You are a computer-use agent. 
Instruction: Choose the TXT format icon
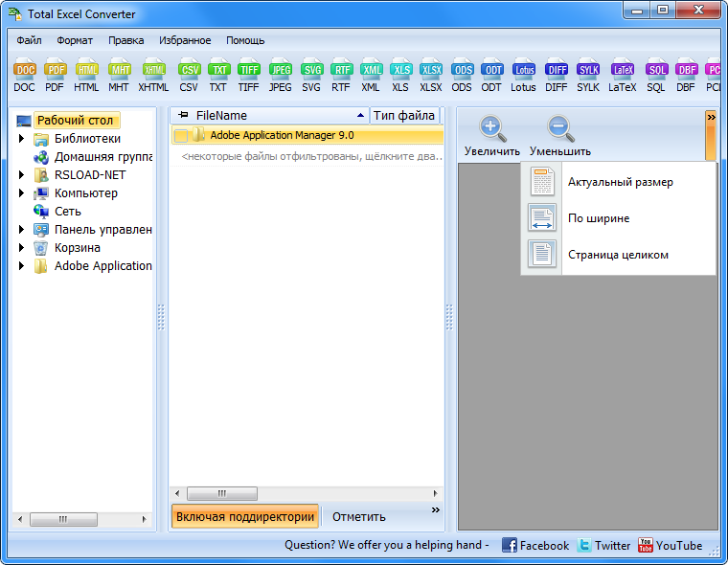click(x=218, y=75)
